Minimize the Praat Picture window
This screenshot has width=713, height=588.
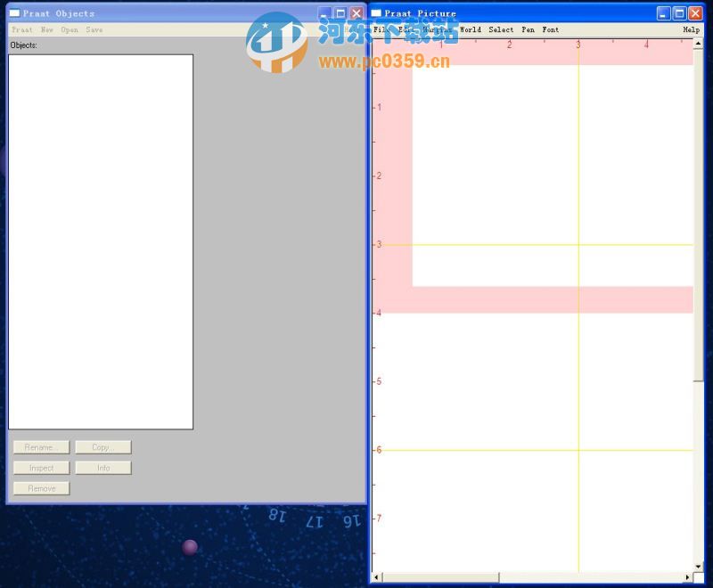(663, 13)
